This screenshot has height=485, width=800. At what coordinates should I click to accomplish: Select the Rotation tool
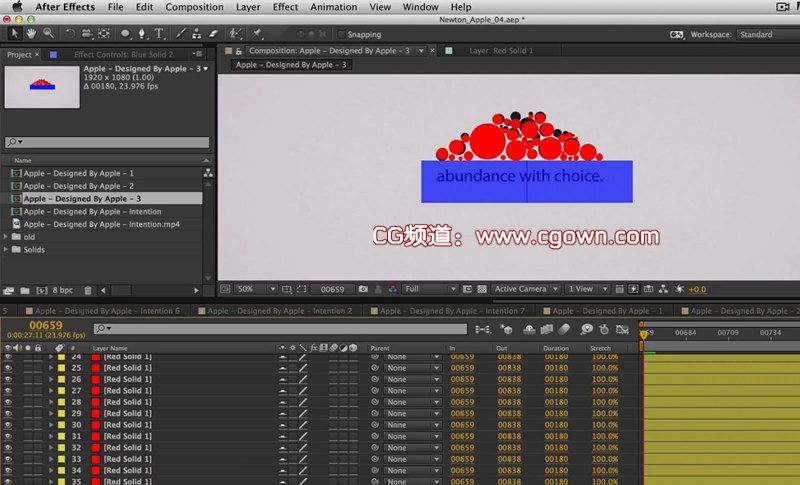tap(70, 34)
